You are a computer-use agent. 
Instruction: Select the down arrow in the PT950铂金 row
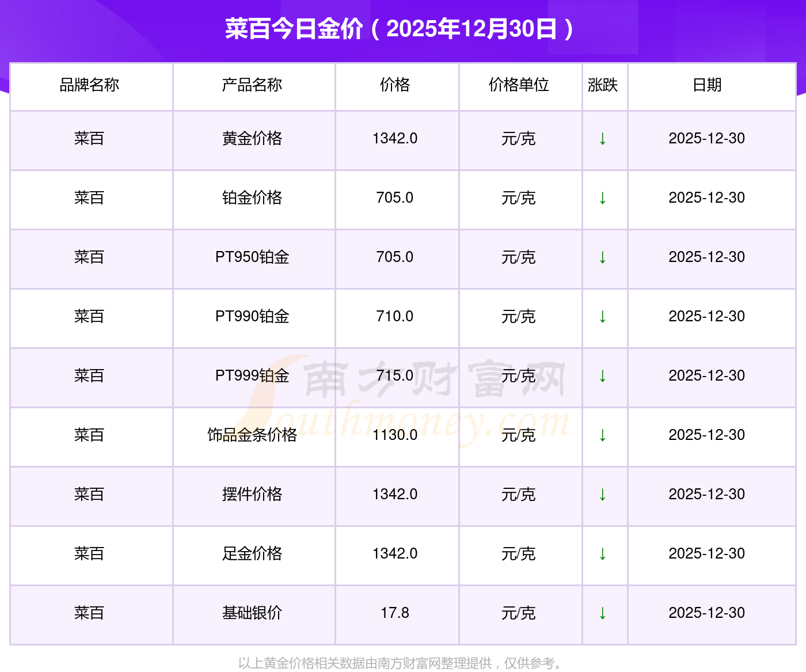[602, 257]
